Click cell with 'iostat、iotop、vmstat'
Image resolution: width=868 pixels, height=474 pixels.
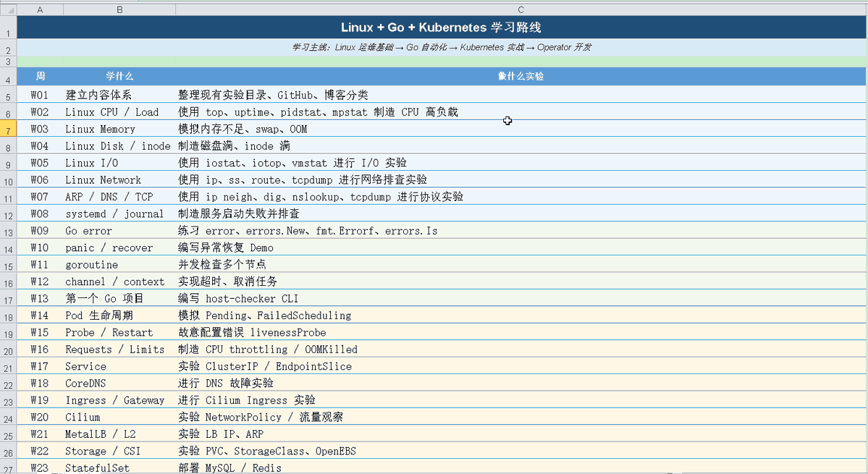521,163
